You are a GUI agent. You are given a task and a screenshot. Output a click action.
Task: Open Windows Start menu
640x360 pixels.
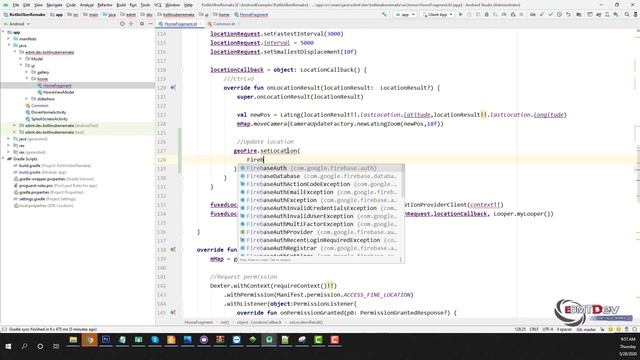(8, 346)
